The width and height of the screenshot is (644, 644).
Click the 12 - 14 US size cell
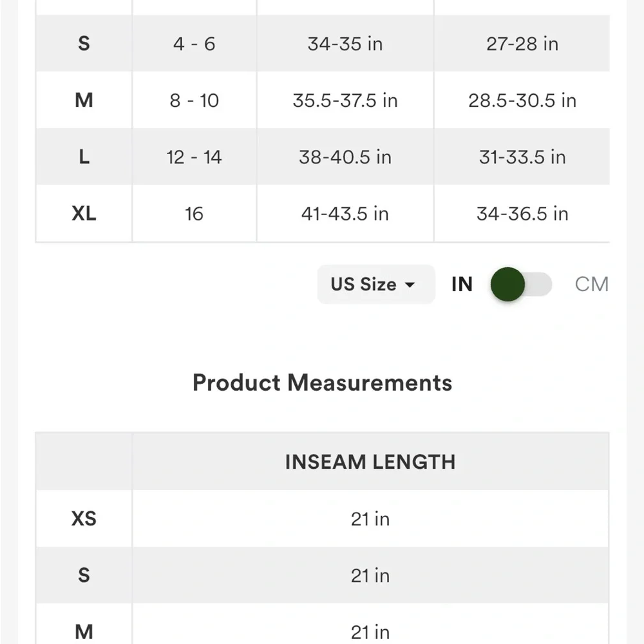(x=194, y=157)
